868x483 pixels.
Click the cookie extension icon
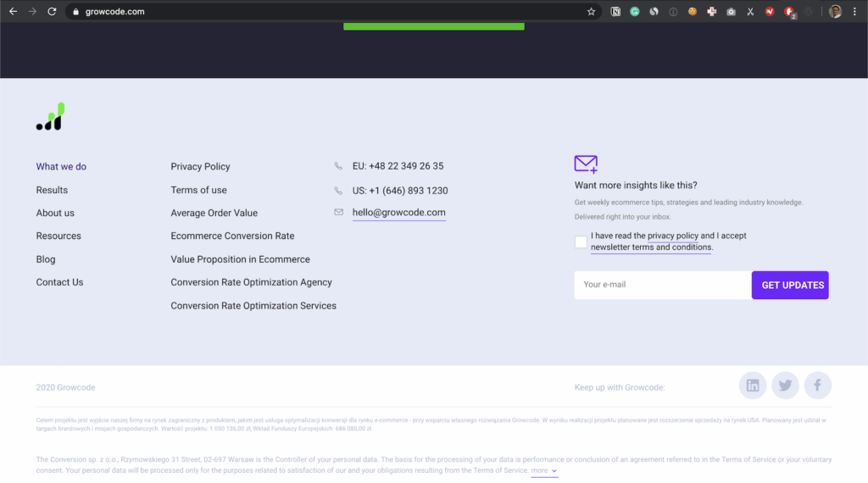693,12
